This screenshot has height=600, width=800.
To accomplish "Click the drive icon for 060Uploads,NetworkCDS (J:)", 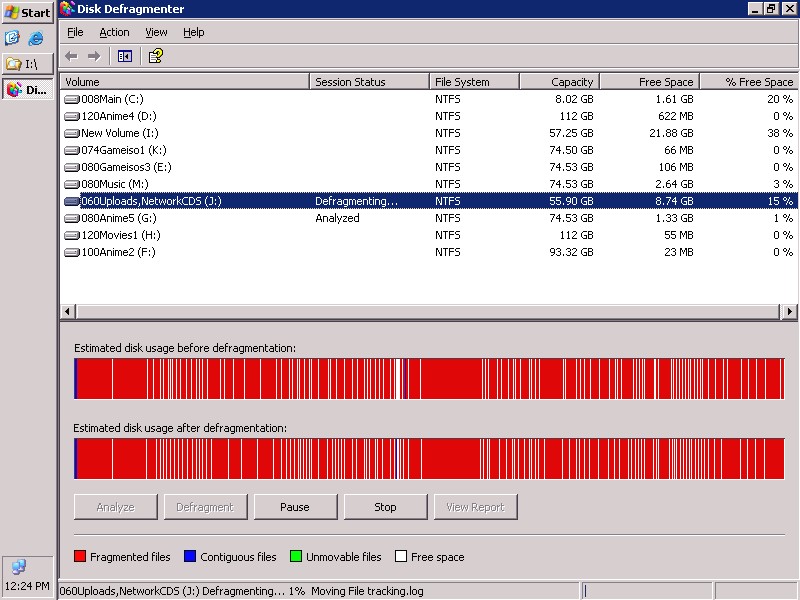I will (x=72, y=202).
